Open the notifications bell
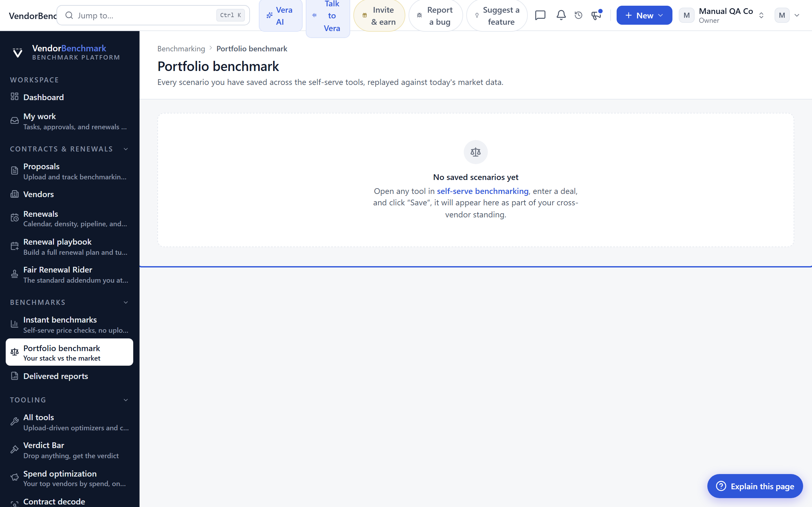The image size is (812, 507). [561, 15]
